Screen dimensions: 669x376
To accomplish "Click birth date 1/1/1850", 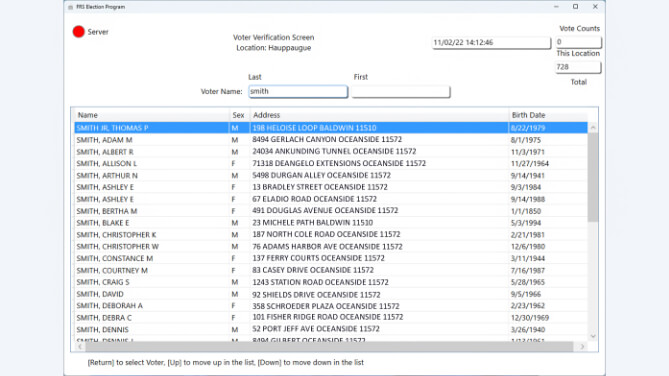I will [526, 211].
